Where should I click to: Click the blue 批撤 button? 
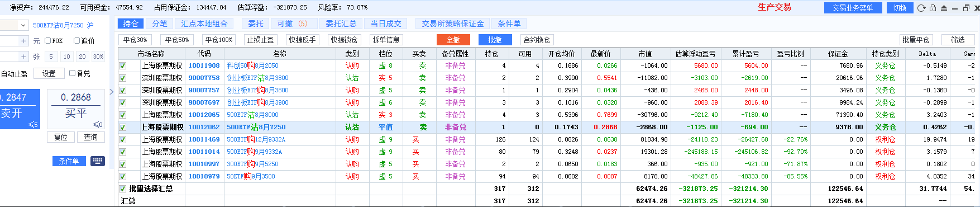coord(495,40)
